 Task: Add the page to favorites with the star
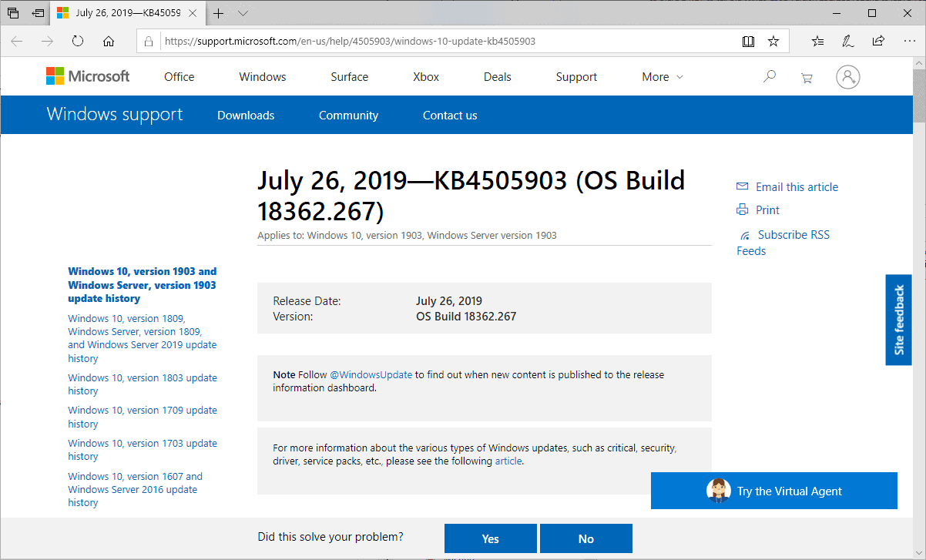coord(773,41)
